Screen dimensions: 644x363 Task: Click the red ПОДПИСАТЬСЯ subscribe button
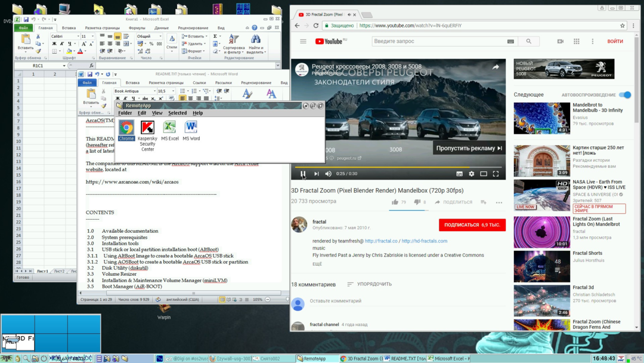coord(472,225)
